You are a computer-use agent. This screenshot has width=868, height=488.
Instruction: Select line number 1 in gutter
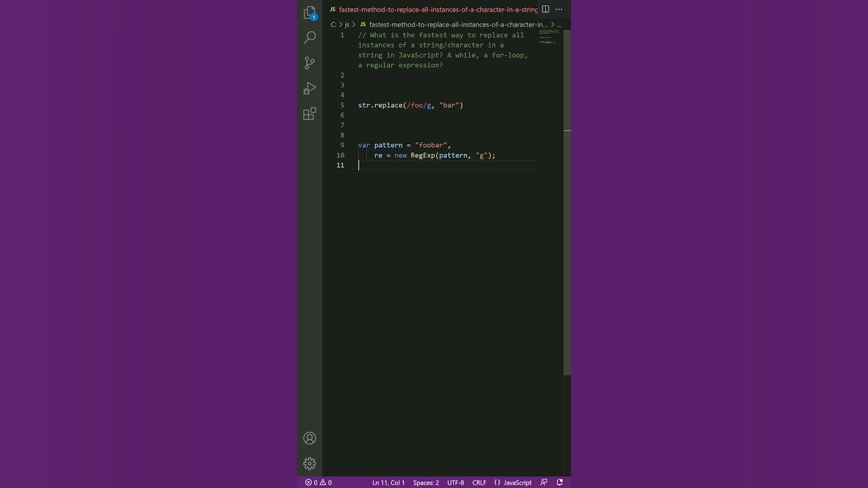tap(342, 35)
